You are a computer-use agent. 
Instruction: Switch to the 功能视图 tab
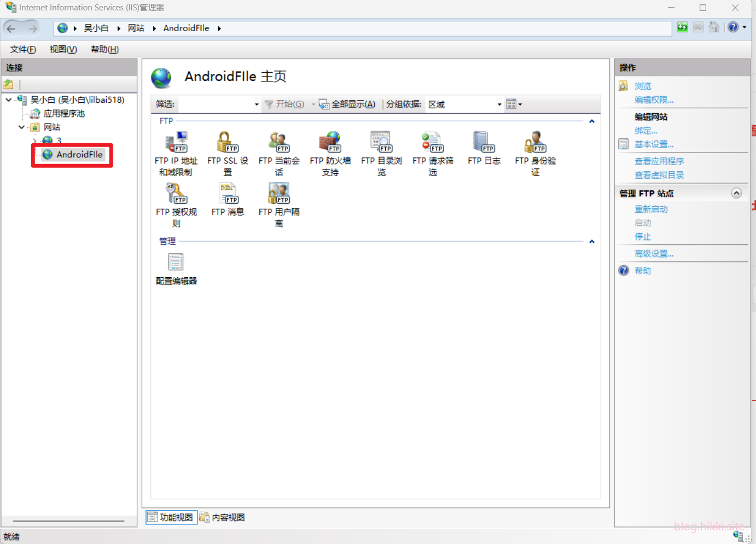(x=171, y=517)
